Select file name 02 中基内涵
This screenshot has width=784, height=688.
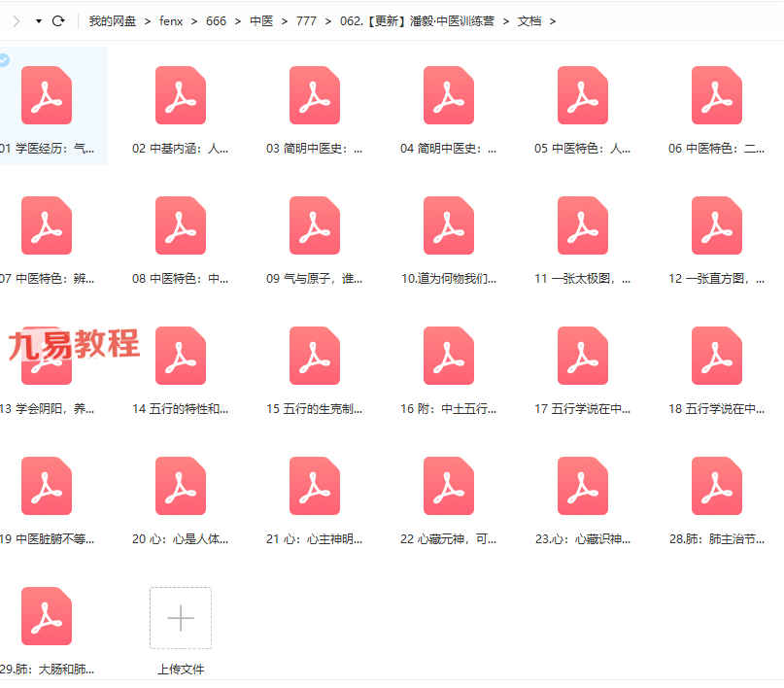tap(181, 149)
